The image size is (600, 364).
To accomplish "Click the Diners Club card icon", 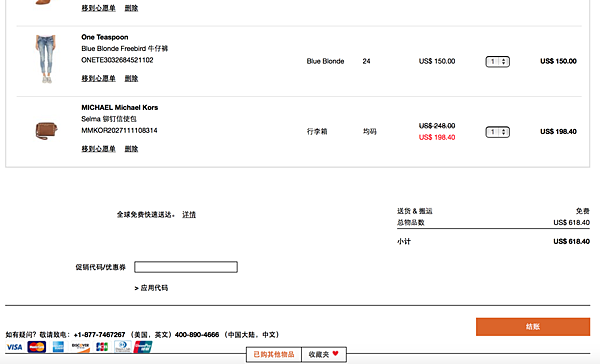I will [x=122, y=347].
